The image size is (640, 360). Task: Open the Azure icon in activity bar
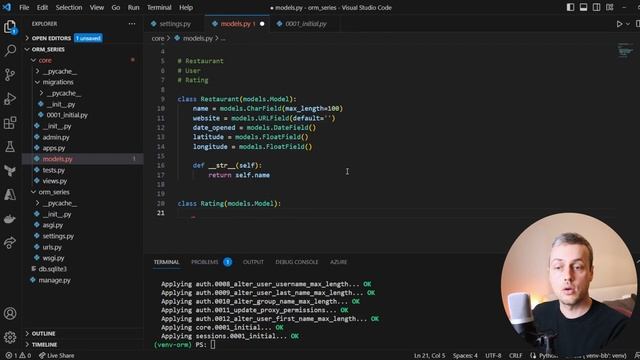[10, 195]
